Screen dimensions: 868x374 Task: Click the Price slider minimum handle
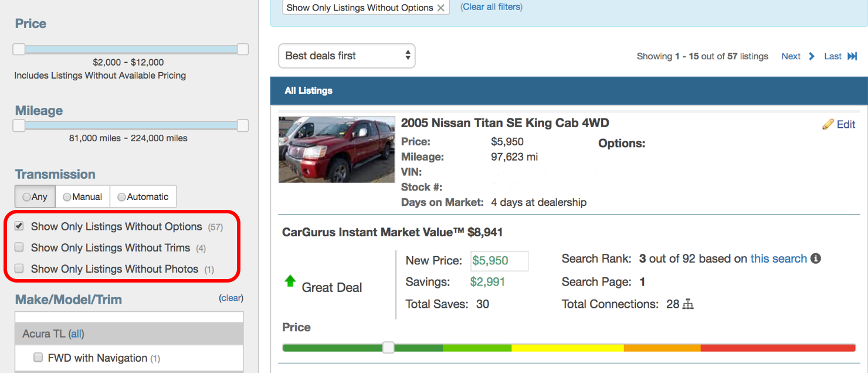[19, 49]
